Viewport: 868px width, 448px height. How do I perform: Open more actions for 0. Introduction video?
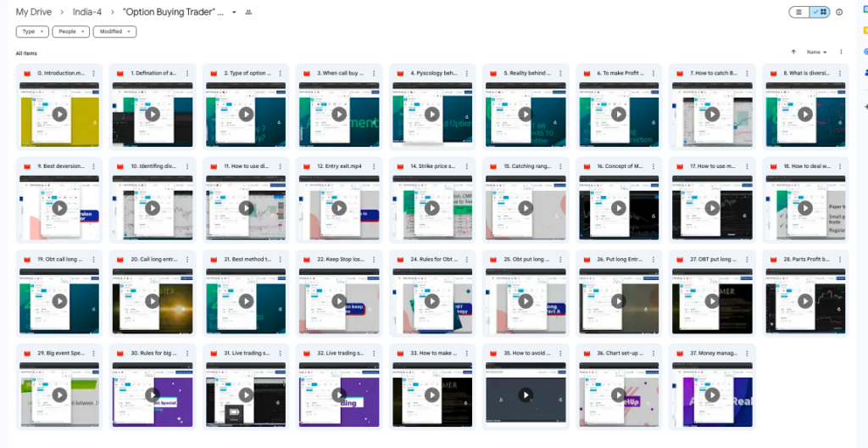(94, 73)
